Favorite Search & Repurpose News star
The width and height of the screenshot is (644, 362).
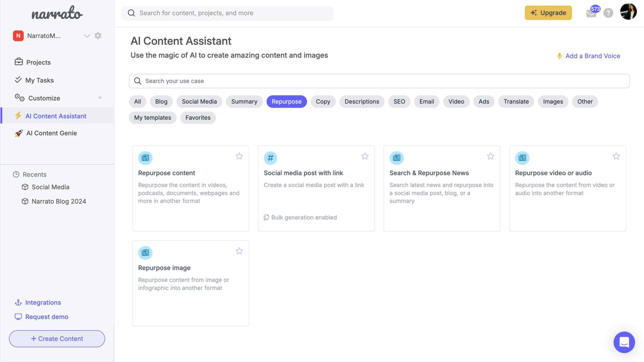[491, 156]
